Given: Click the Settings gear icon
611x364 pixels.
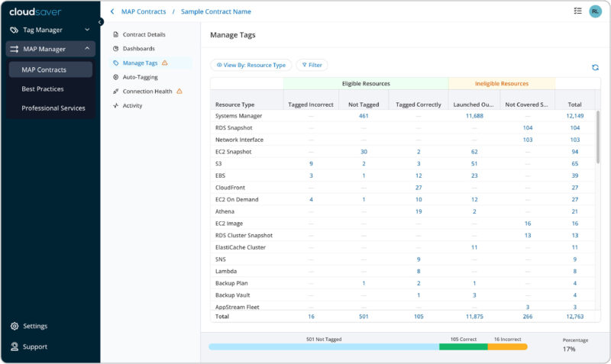Looking at the screenshot, I should click(15, 326).
